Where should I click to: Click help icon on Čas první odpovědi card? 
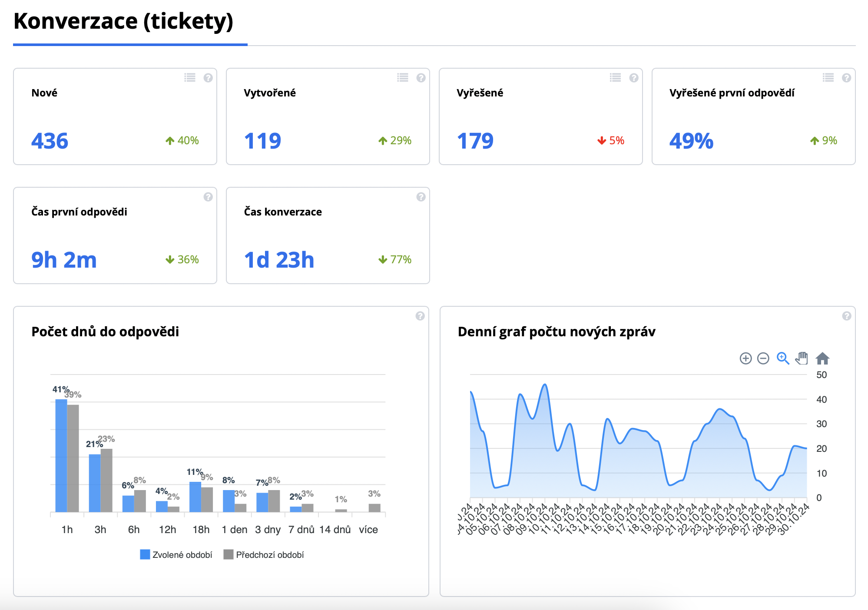pos(208,197)
